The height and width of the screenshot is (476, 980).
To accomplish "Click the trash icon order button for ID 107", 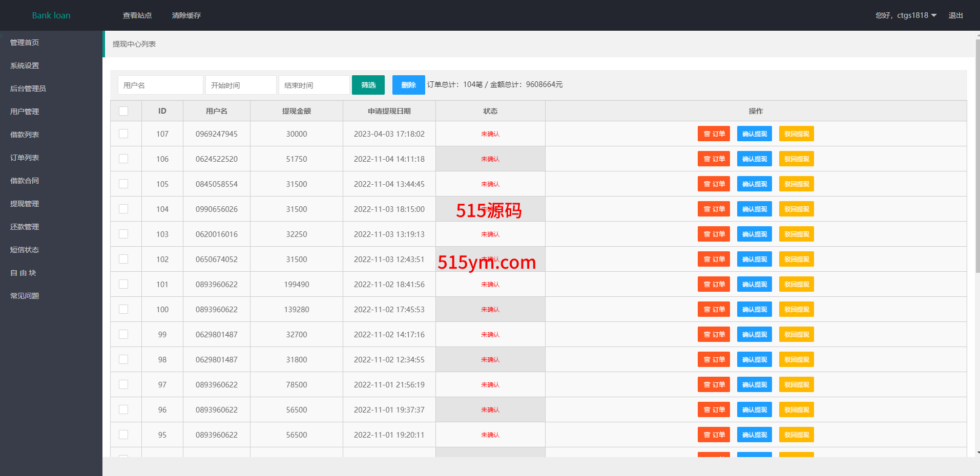I will click(714, 134).
